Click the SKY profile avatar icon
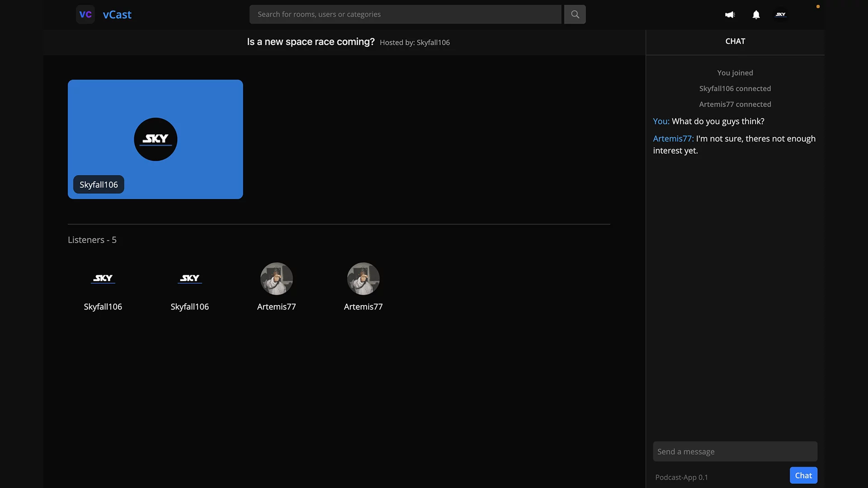 tap(780, 14)
